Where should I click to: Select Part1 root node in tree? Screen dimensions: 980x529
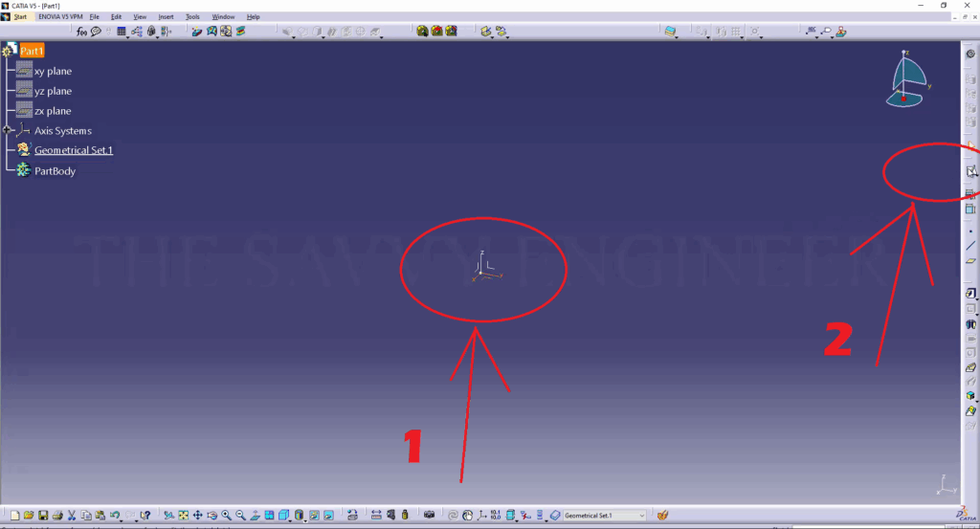tap(32, 52)
